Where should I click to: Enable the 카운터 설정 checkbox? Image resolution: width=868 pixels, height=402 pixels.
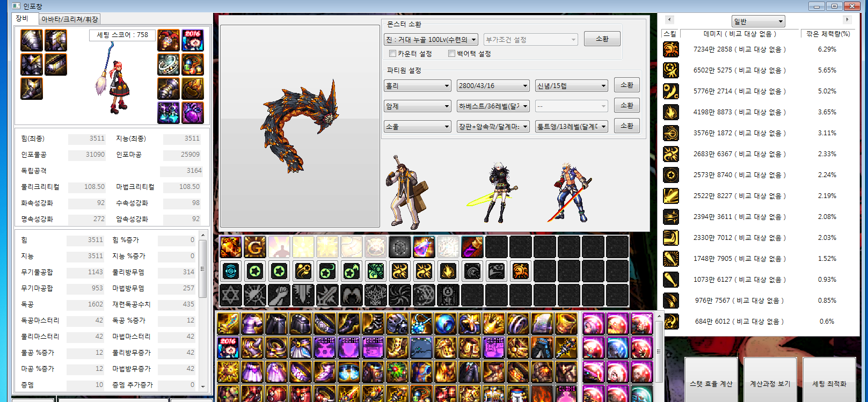click(393, 54)
